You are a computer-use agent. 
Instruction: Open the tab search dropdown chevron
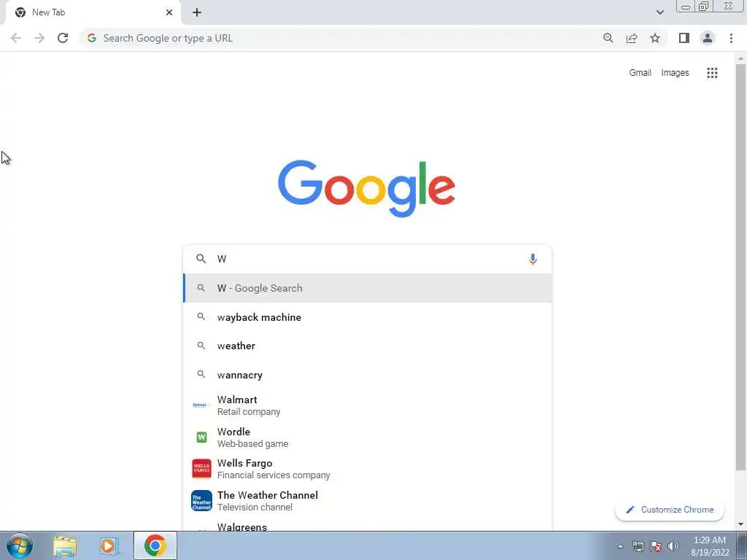point(659,12)
